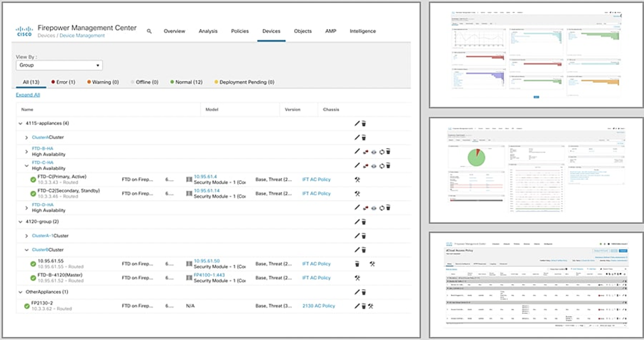644x340 pixels.
Task: Collapse the 4120-group section
Action: (21, 222)
